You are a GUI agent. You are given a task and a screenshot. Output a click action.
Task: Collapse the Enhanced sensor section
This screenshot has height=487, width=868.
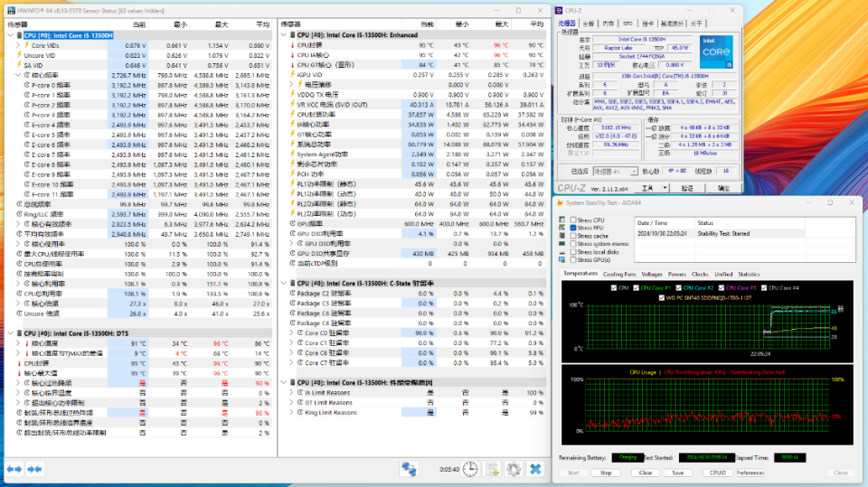[x=284, y=35]
